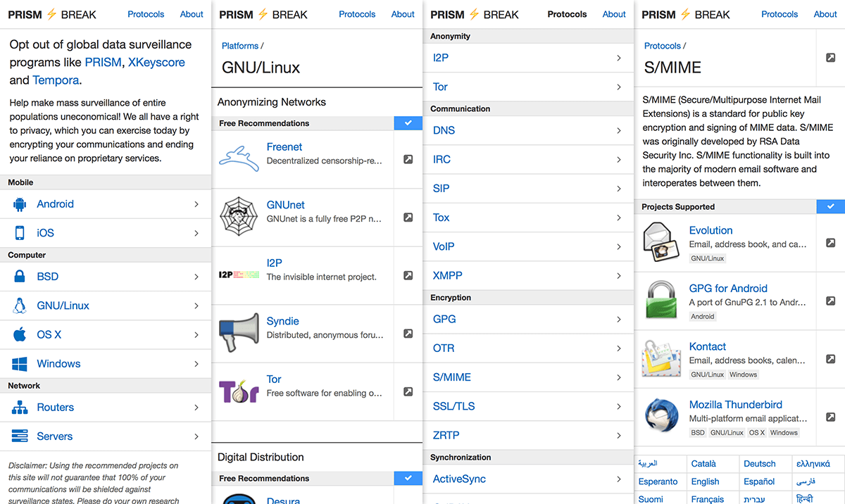Open external link icon beside Evolution
This screenshot has height=504, width=845.
[x=831, y=243]
